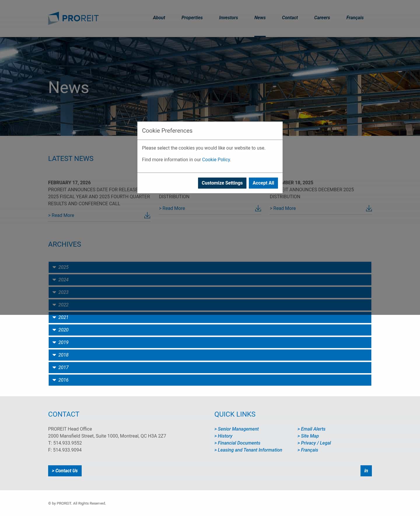Screen dimensions: 420x516
Task: Read more about the February 17, 2026 announcement
Action: [61, 215]
